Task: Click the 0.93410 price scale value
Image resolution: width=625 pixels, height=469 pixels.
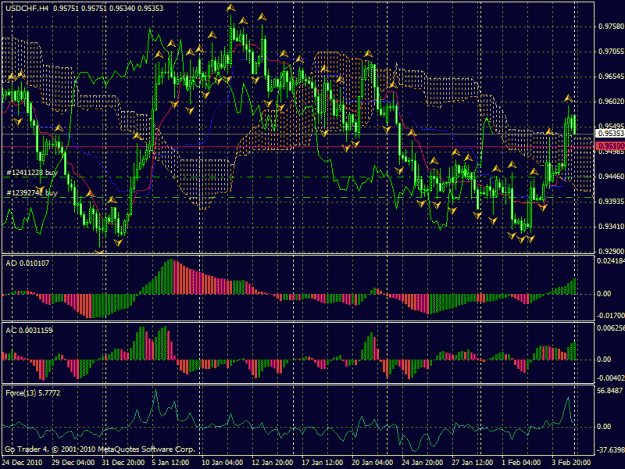Action: 611,226
